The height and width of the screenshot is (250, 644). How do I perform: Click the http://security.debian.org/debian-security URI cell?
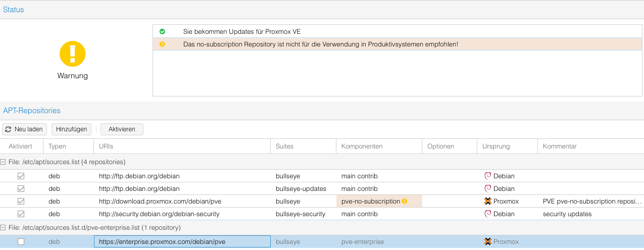pos(182,214)
